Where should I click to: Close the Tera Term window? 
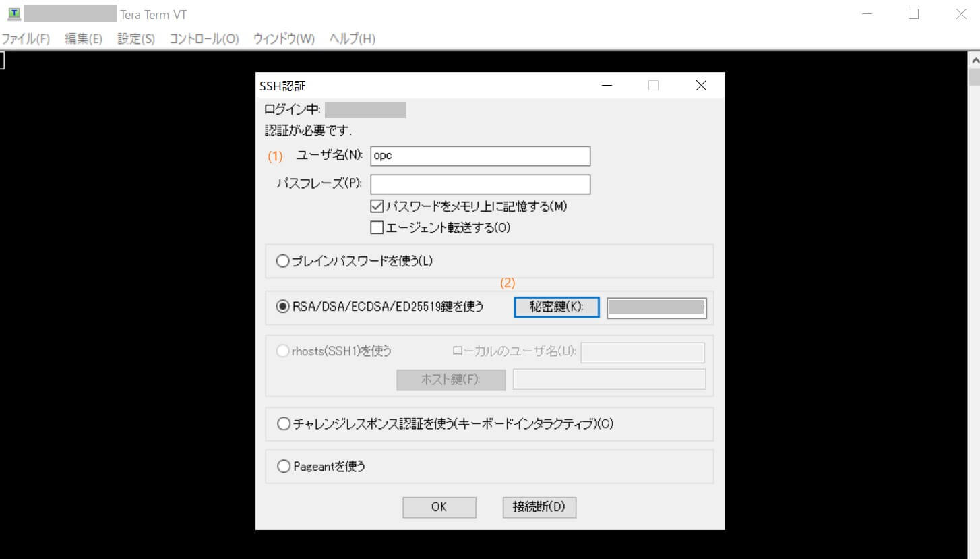(x=961, y=14)
